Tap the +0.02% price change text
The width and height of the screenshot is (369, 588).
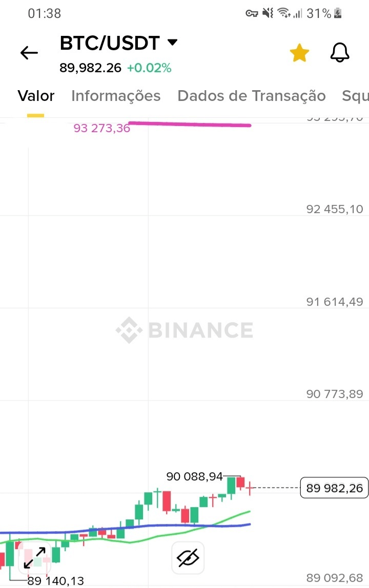149,68
